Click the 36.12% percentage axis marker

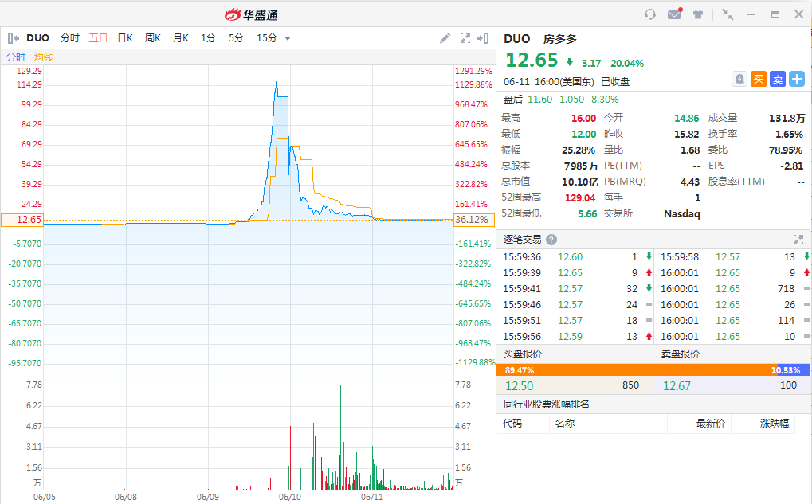(474, 220)
